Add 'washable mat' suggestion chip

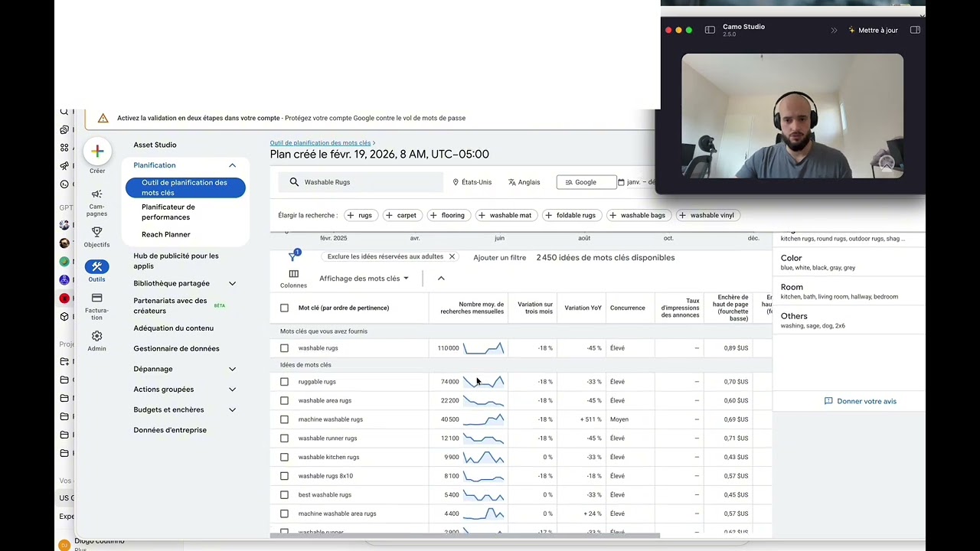click(505, 215)
